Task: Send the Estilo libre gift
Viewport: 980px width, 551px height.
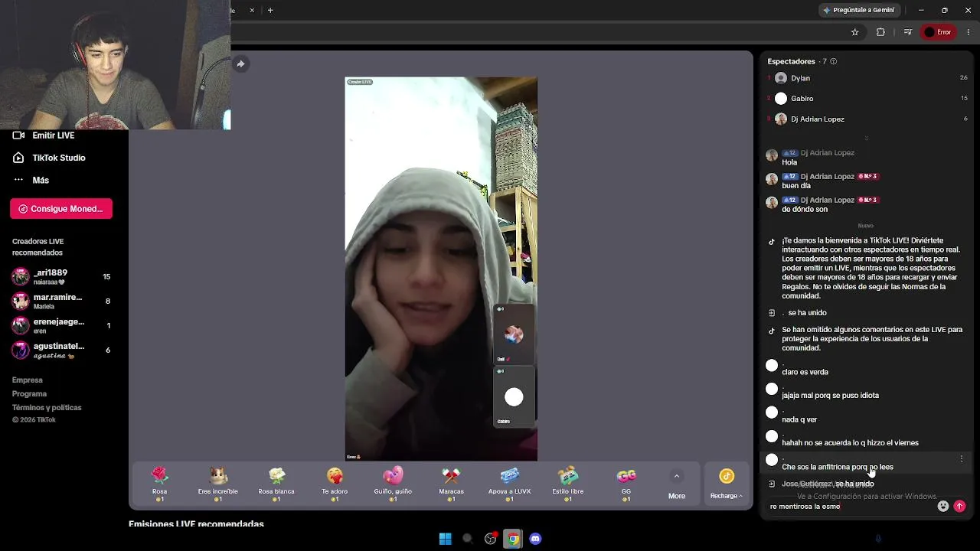Action: point(568,484)
